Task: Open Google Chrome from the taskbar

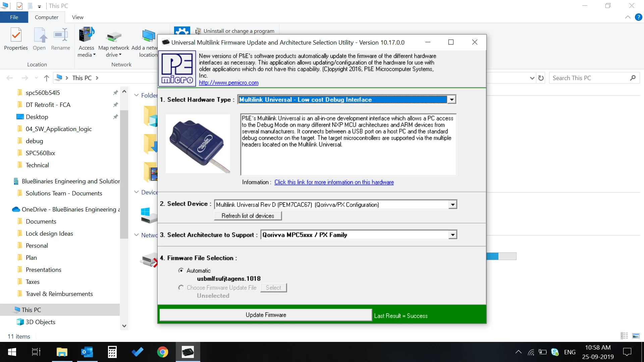Action: click(x=163, y=352)
